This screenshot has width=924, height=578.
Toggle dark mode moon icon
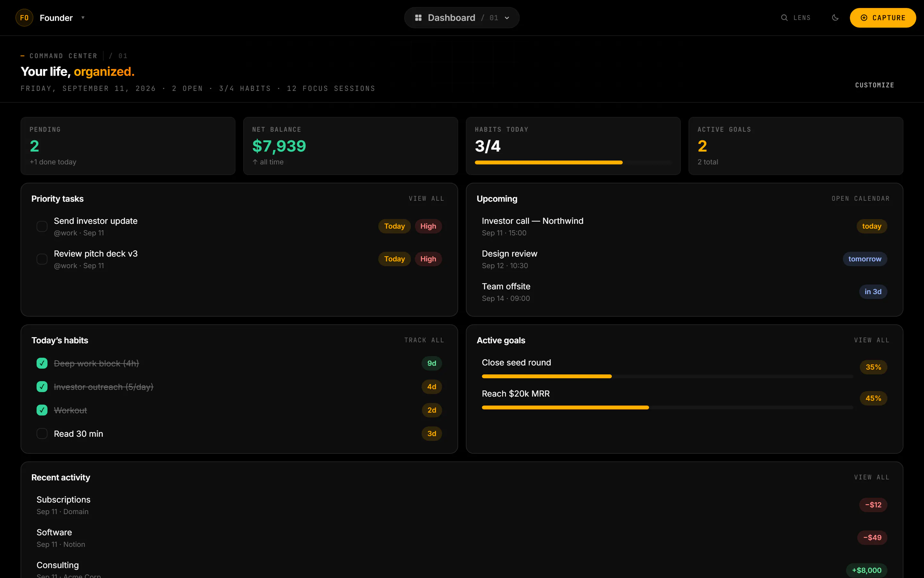coord(835,18)
